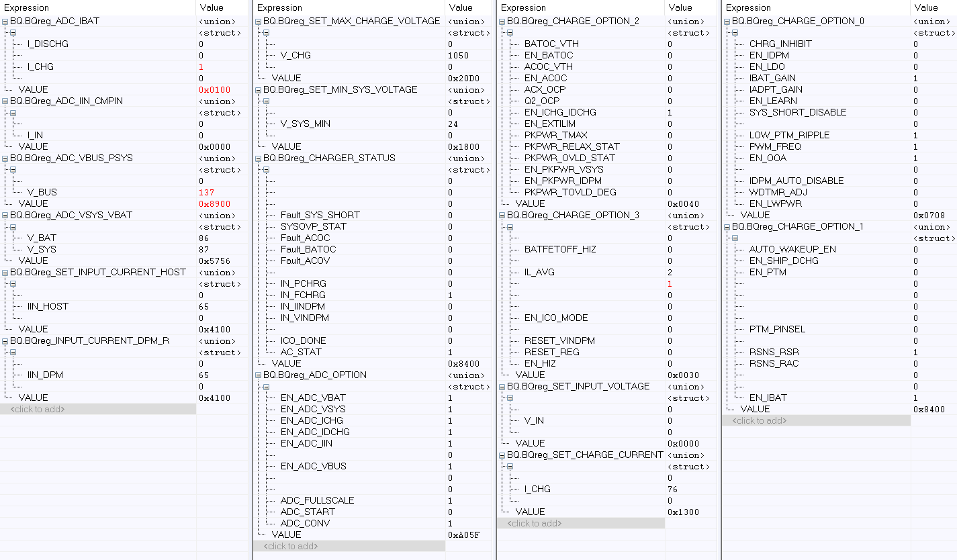This screenshot has width=957, height=560.
Task: Select the AC_STAT row
Action: 374,353
